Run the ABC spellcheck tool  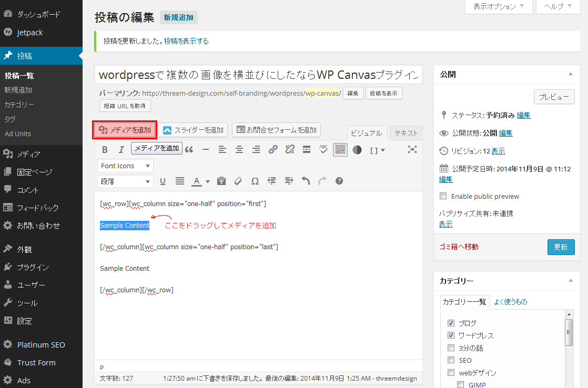pyautogui.click(x=323, y=150)
